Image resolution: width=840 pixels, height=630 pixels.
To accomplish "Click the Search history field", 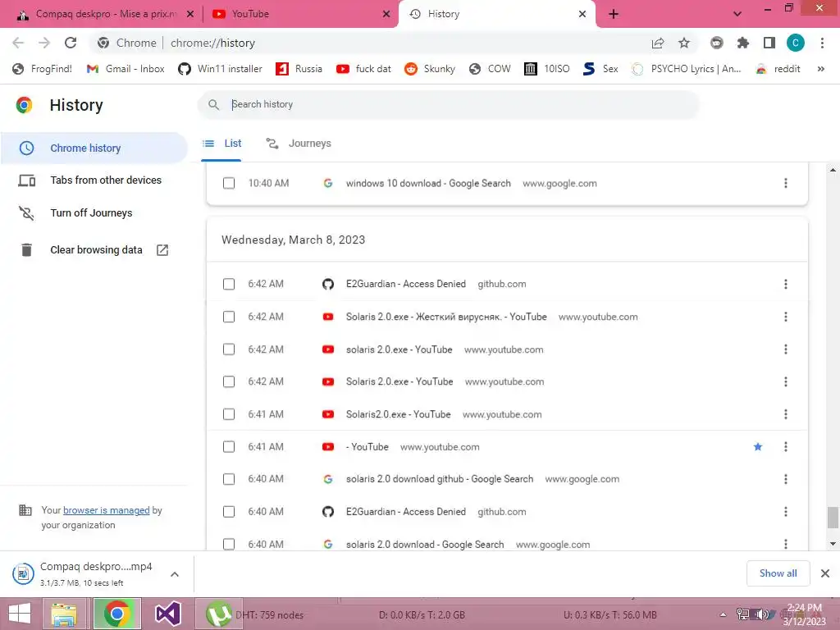I will (x=449, y=104).
